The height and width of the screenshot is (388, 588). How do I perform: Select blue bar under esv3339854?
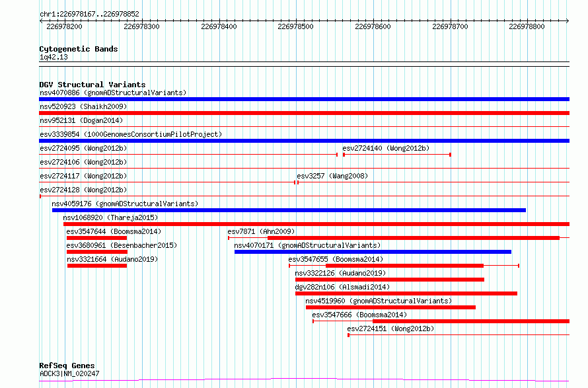point(304,141)
